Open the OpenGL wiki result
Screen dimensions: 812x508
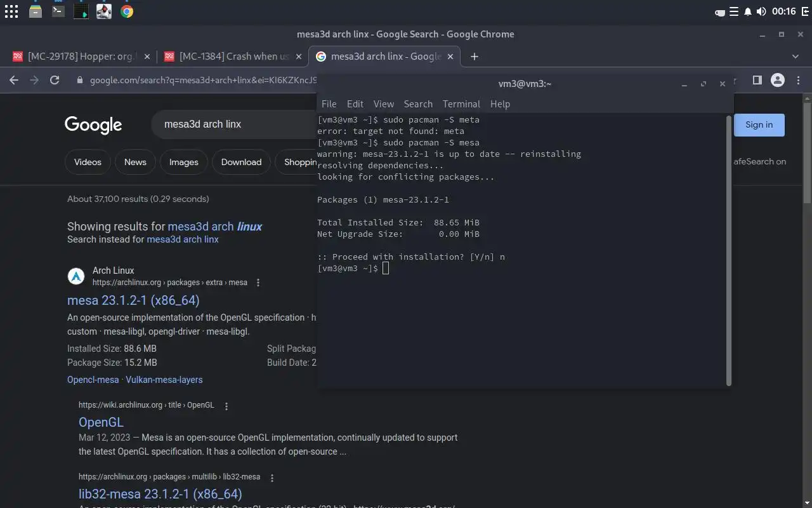101,422
